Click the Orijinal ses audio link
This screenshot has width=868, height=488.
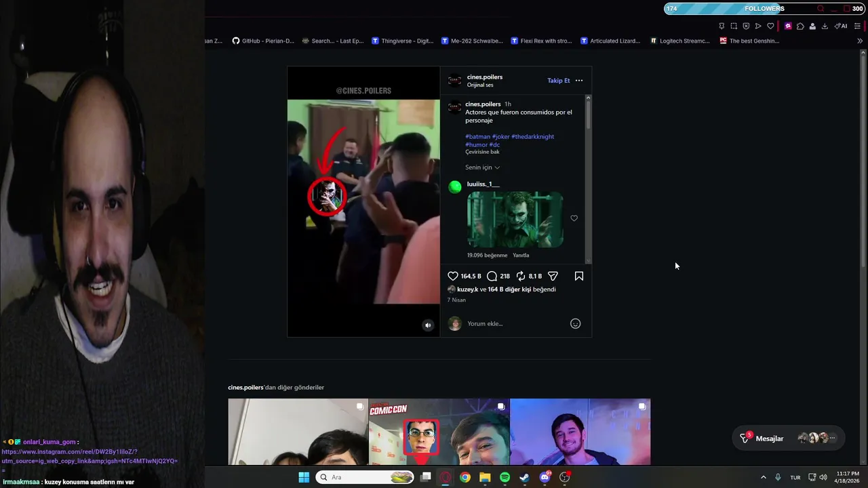[x=480, y=85]
